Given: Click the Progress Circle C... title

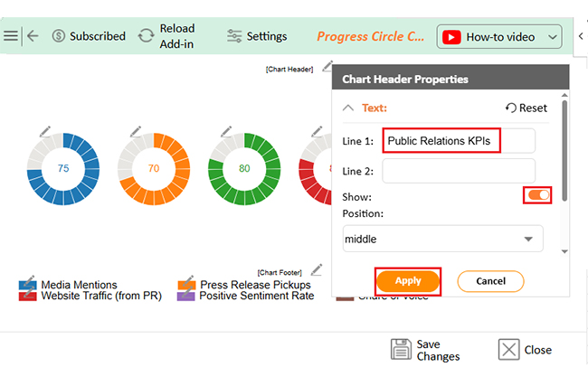Looking at the screenshot, I should 371,36.
